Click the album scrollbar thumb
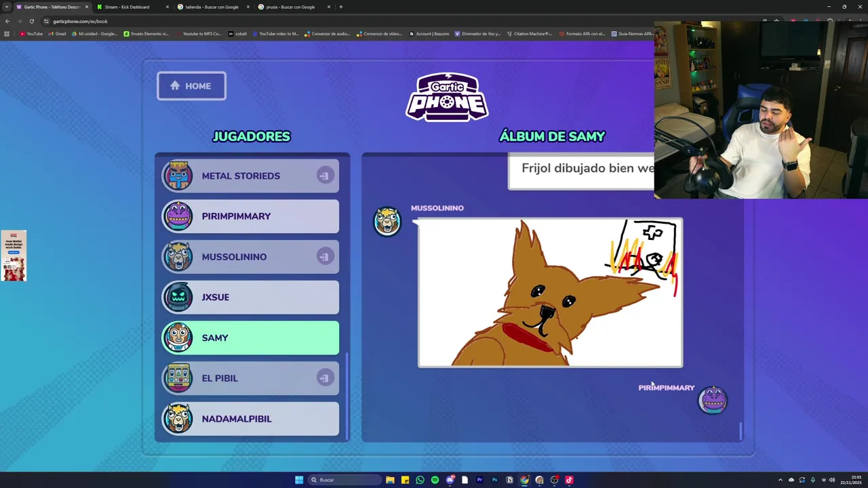Screen dimensions: 868x488 (741, 430)
